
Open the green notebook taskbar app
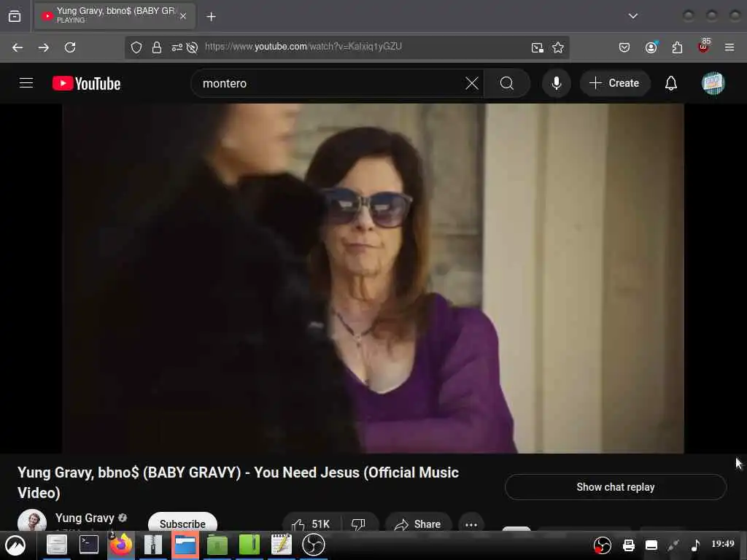pyautogui.click(x=249, y=545)
